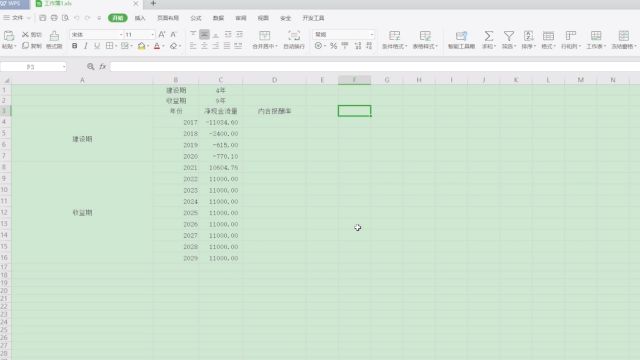The height and width of the screenshot is (360, 640).
Task: Open the 数据 Data tab
Action: [x=218, y=18]
